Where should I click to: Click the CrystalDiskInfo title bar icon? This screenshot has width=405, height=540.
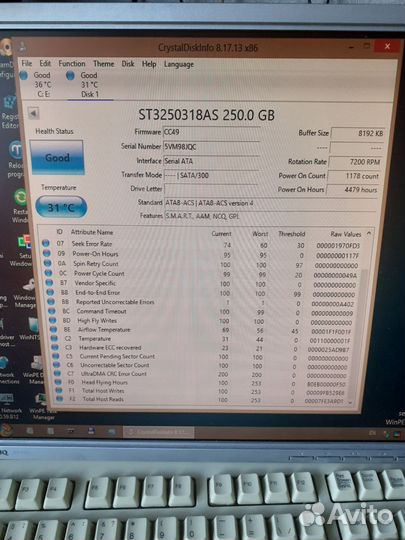[x=22, y=47]
